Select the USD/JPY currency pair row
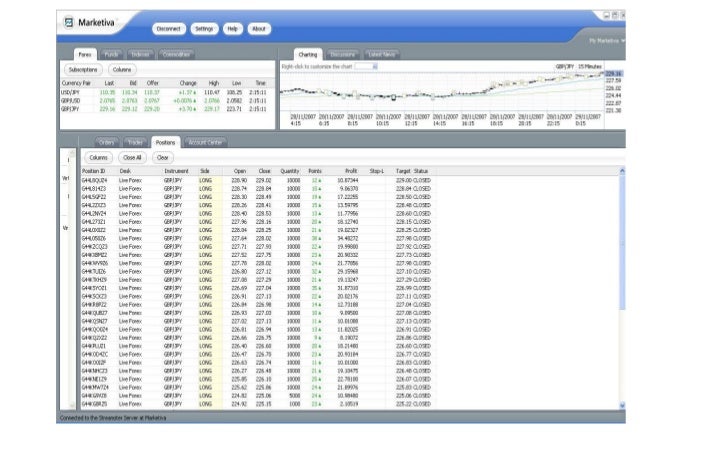The image size is (728, 476). [167, 92]
